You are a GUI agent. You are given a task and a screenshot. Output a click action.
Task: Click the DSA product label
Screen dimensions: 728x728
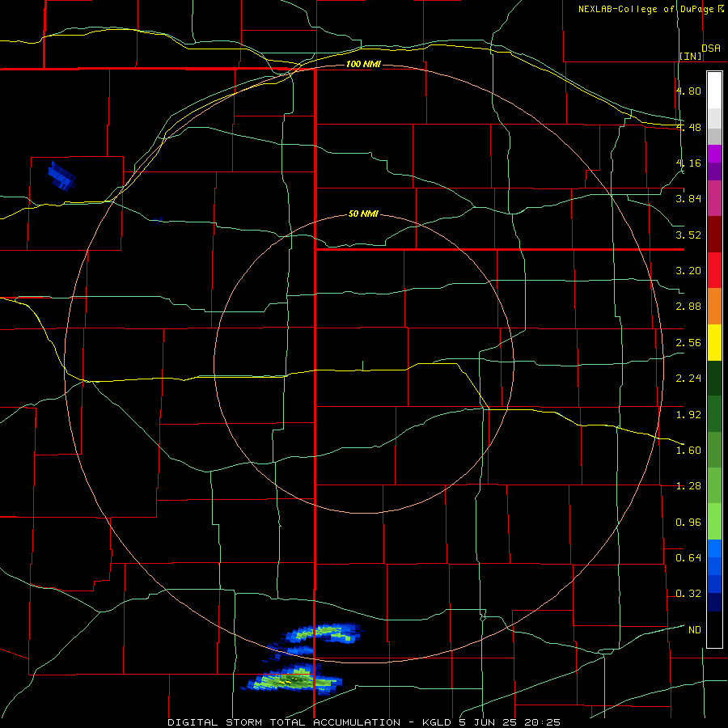711,49
